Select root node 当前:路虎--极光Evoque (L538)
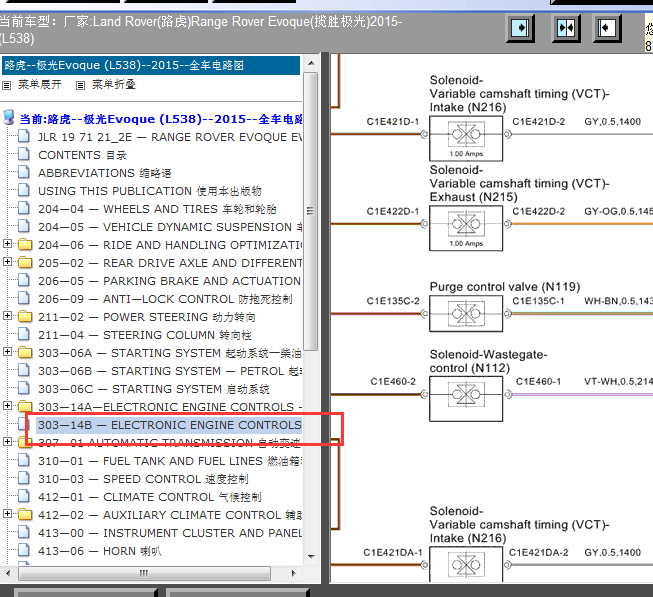 coord(161,119)
